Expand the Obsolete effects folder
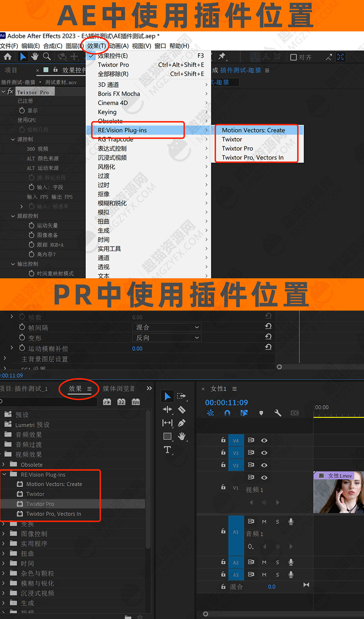The width and height of the screenshot is (364, 619). point(4,464)
